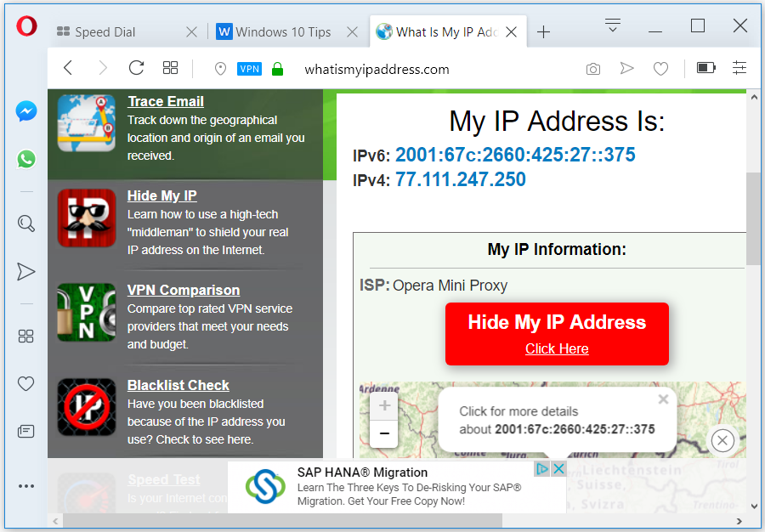
Task: Open WhatsApp in the sidebar
Action: tap(26, 159)
